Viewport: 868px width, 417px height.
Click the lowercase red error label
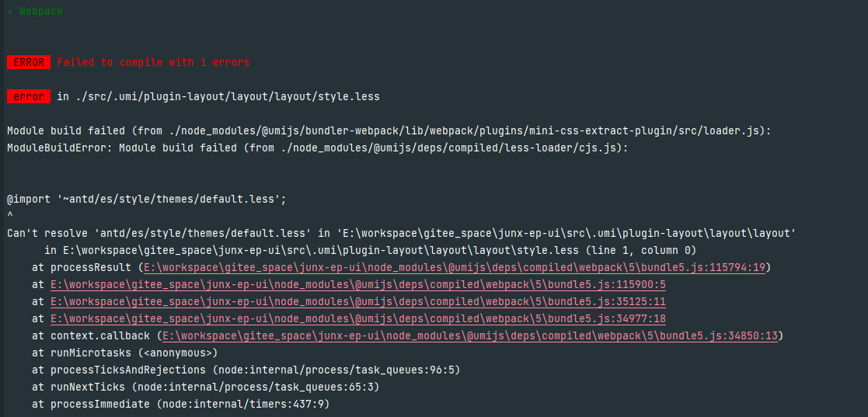coord(29,96)
